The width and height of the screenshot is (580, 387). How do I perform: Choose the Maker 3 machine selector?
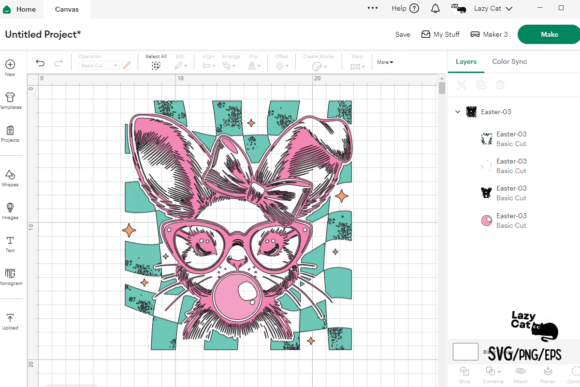489,34
